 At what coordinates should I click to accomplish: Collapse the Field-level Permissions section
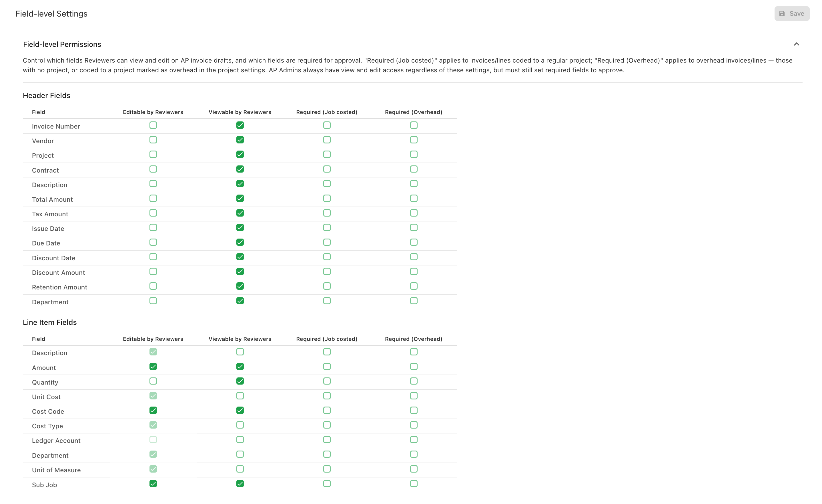[796, 44]
